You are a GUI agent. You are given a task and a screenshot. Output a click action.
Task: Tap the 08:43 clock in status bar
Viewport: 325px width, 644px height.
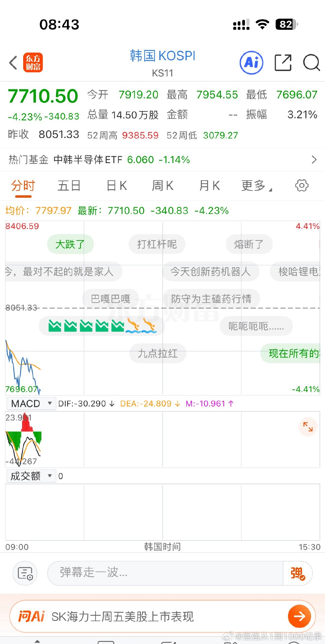click(x=59, y=24)
